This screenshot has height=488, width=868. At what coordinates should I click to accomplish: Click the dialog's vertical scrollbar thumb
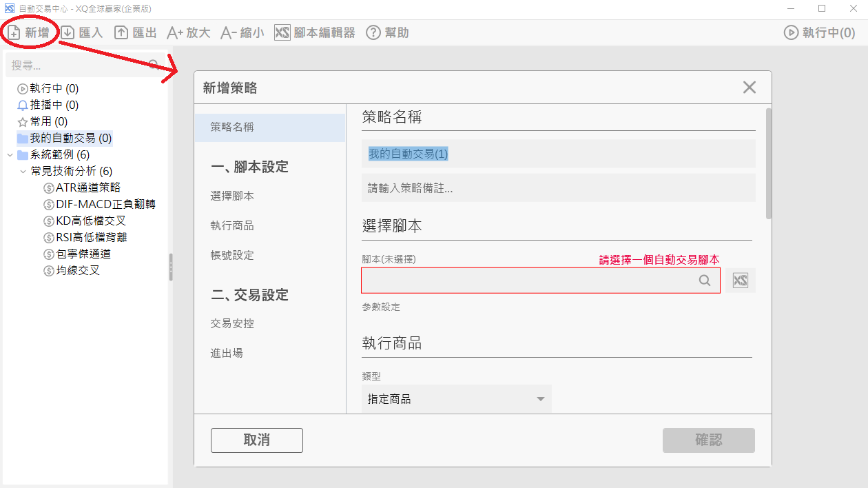[x=768, y=163]
